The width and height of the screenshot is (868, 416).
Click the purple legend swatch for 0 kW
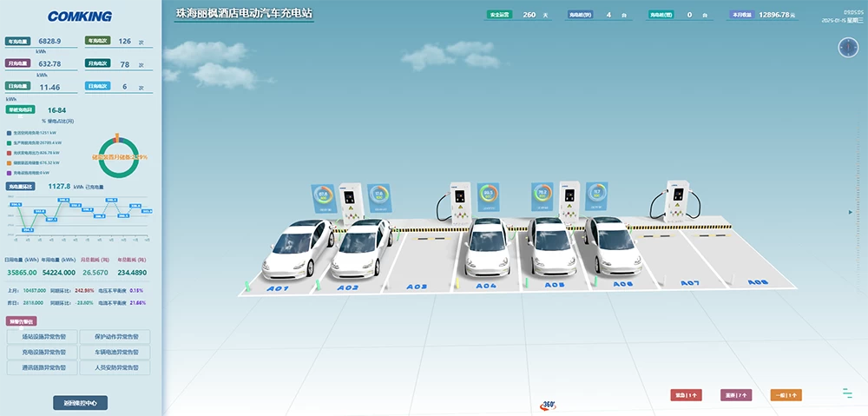(9, 173)
